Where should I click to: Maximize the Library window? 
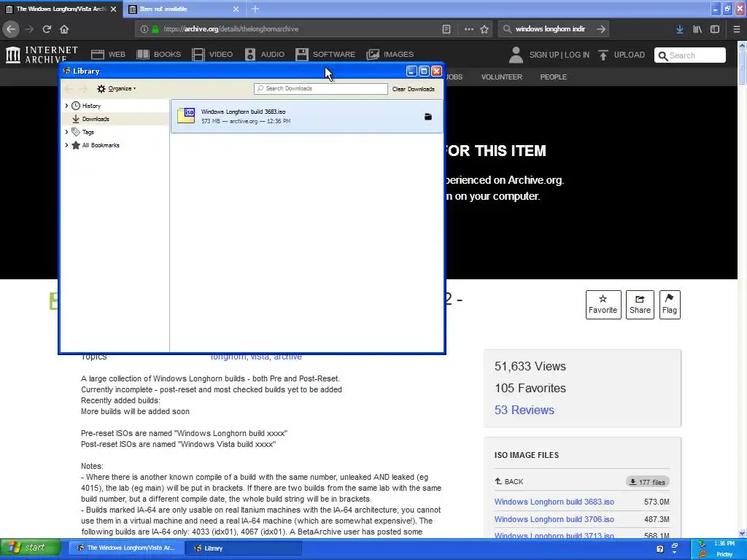pyautogui.click(x=424, y=71)
